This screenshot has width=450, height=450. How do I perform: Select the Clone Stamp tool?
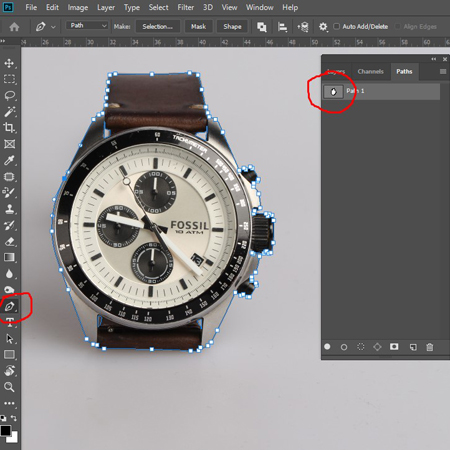pos(9,209)
